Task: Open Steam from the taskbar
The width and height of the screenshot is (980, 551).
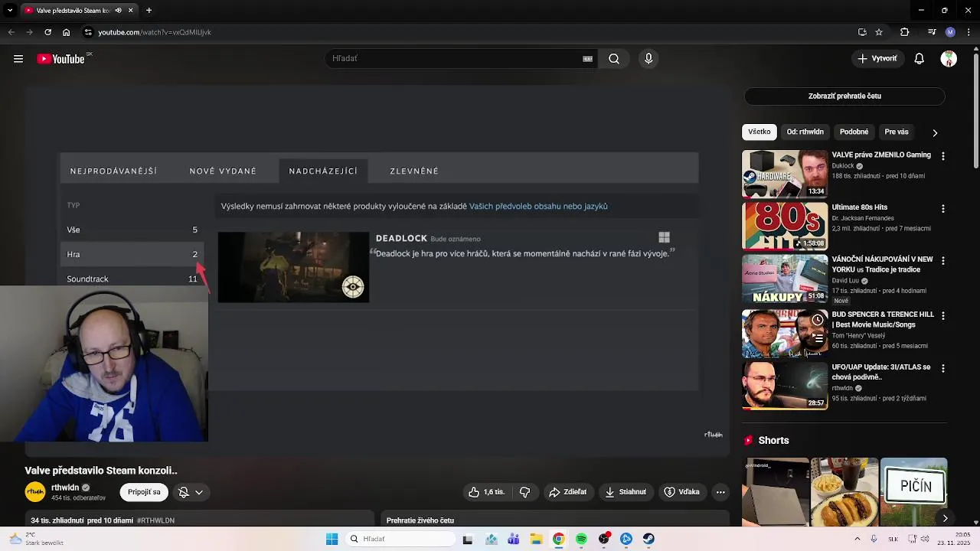Action: coord(648,539)
